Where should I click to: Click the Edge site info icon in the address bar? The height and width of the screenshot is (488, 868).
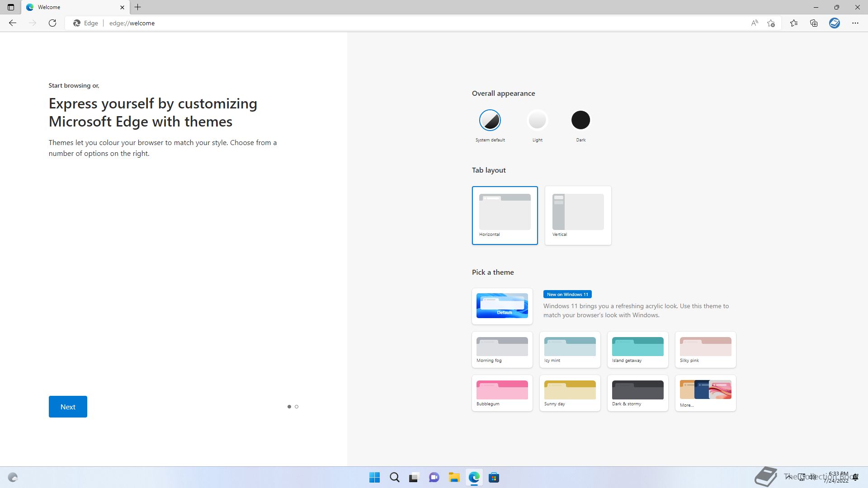tap(86, 23)
